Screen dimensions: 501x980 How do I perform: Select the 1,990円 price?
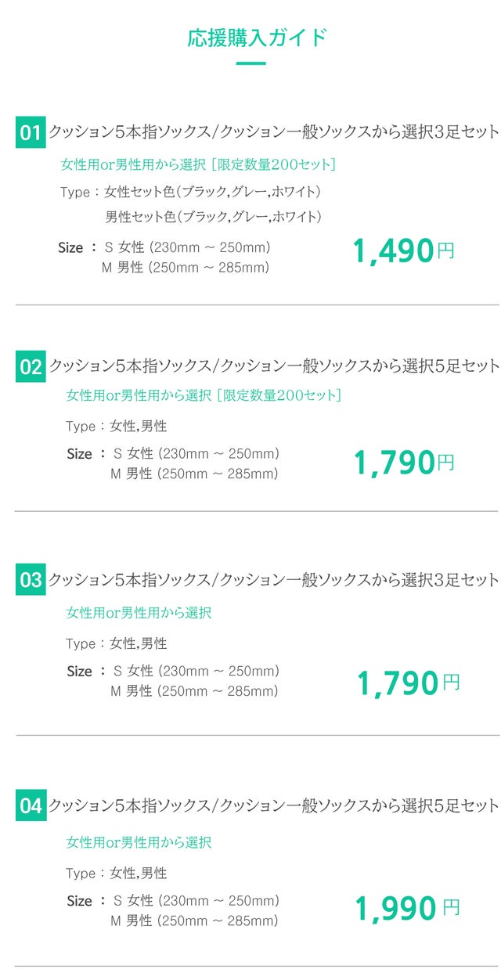click(x=407, y=909)
